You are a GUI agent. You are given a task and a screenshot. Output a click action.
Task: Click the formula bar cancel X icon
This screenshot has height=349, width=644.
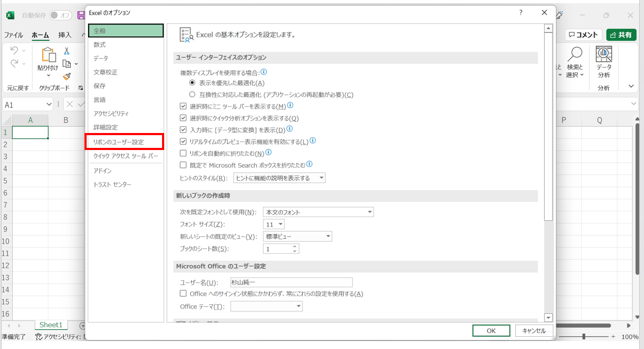tap(70, 104)
